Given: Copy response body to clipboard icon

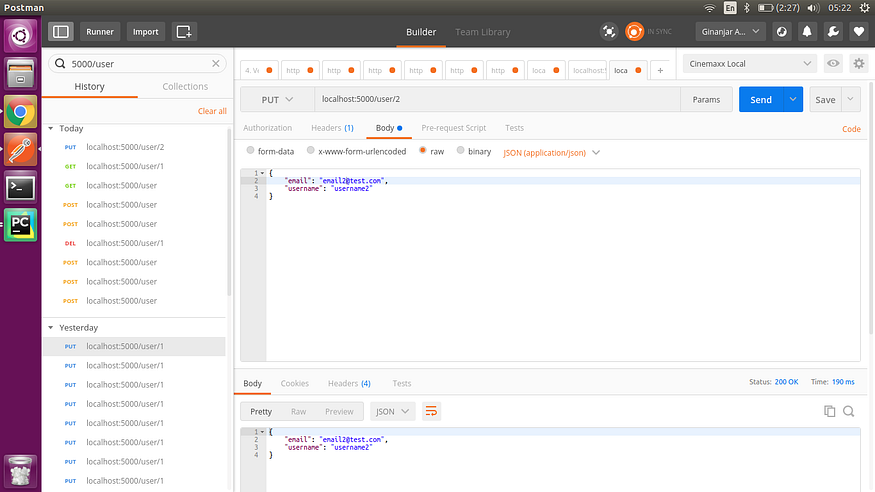Looking at the screenshot, I should 830,411.
